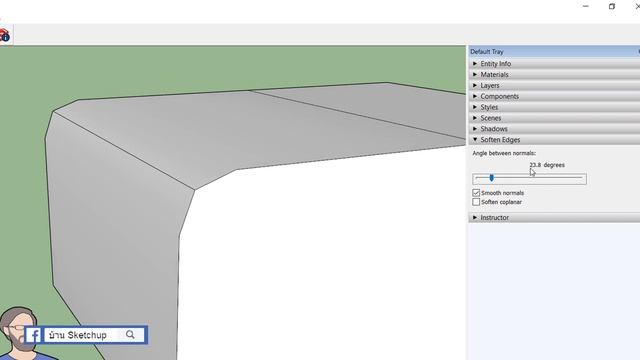This screenshot has height=360, width=640.
Task: Click the '23.8 degrees' value text
Action: point(547,165)
